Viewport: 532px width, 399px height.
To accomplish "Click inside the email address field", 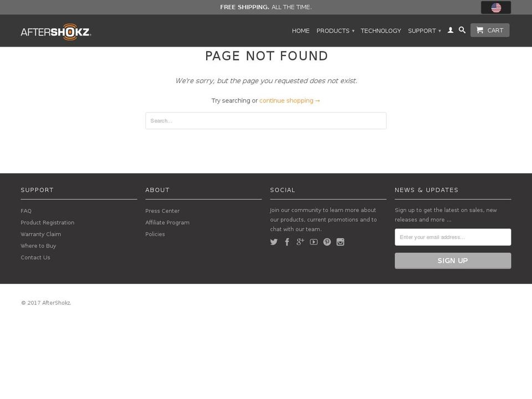I will (453, 237).
